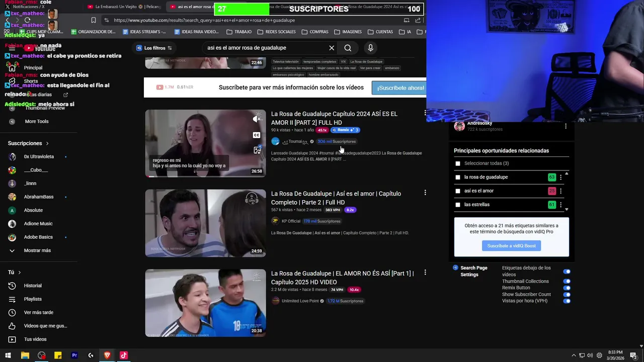Click the Remix button on first video
The image size is (644, 362).
345,130
